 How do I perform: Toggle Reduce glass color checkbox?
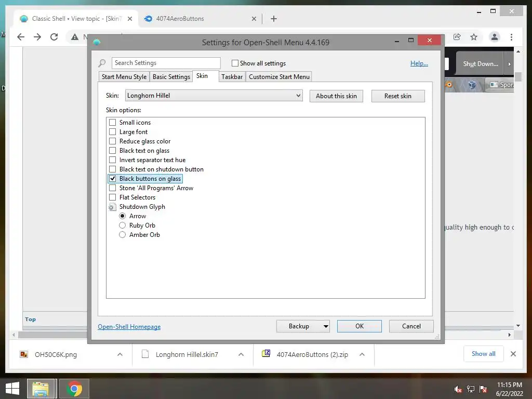point(112,141)
